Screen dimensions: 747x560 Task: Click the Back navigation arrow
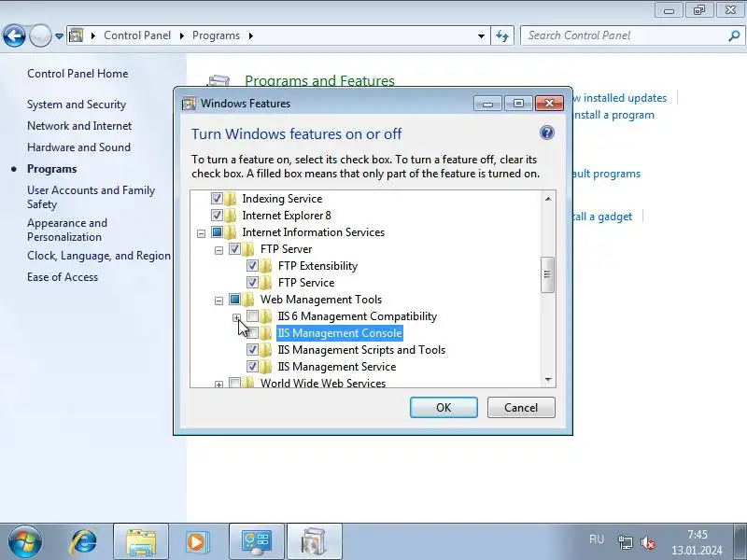pyautogui.click(x=14, y=35)
